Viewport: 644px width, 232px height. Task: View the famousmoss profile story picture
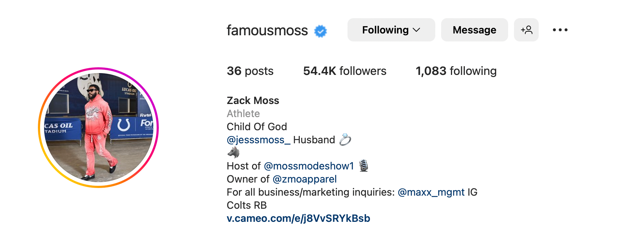(x=98, y=128)
